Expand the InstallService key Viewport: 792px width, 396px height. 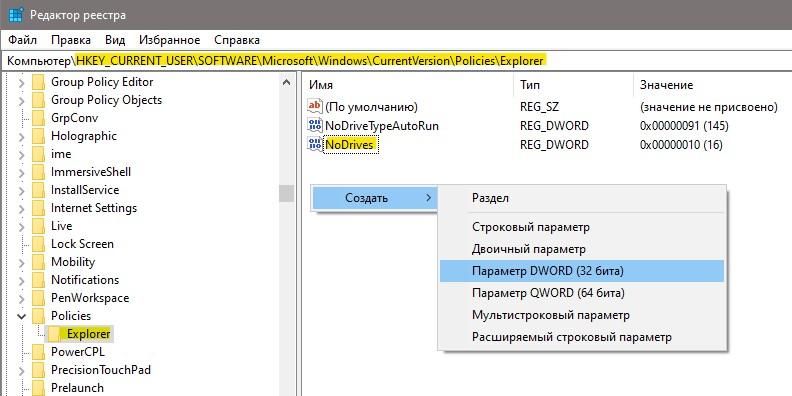point(21,190)
